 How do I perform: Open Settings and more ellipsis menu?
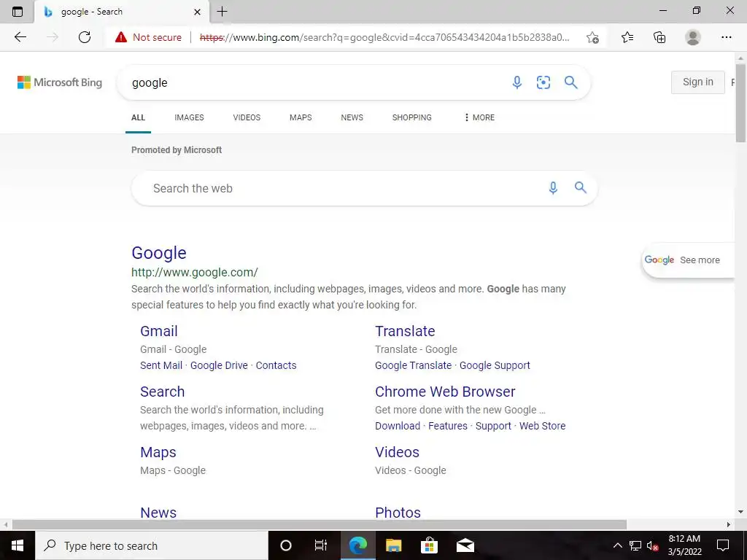[726, 37]
